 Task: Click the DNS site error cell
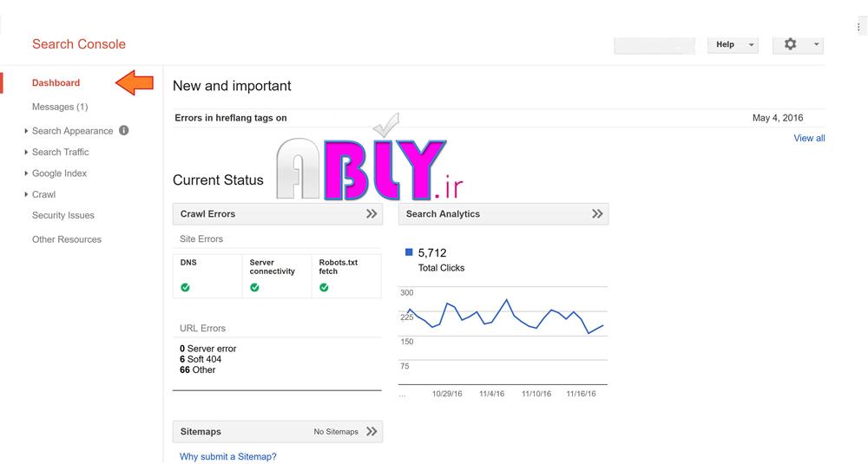tap(207, 276)
